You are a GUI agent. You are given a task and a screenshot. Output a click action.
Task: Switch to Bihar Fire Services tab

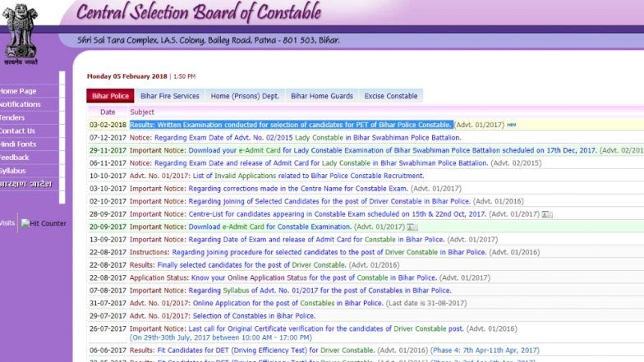coord(169,95)
